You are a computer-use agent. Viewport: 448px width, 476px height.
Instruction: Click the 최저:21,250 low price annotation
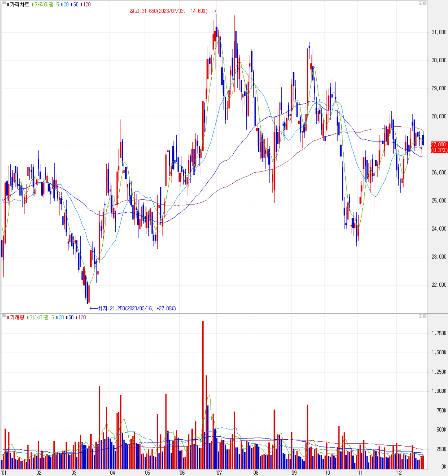[133, 308]
